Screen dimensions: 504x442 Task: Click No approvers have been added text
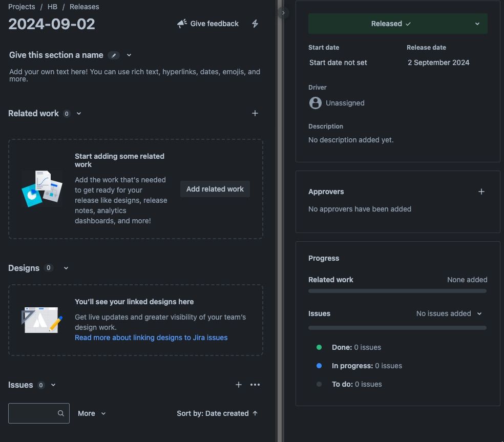(x=360, y=209)
